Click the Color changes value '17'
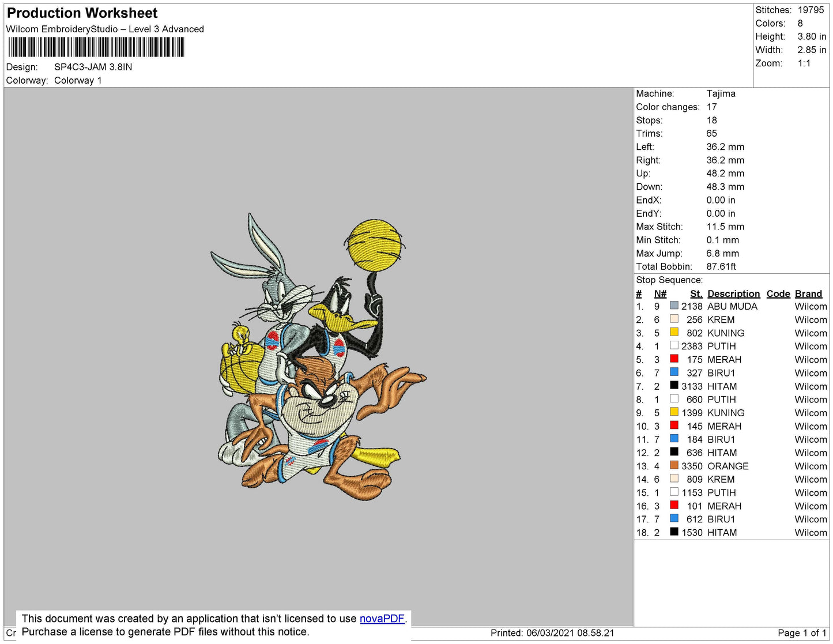Viewport: 833px width, 644px height. (712, 107)
